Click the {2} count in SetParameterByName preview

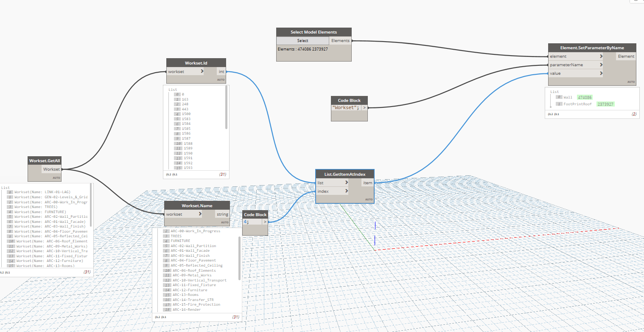[634, 114]
